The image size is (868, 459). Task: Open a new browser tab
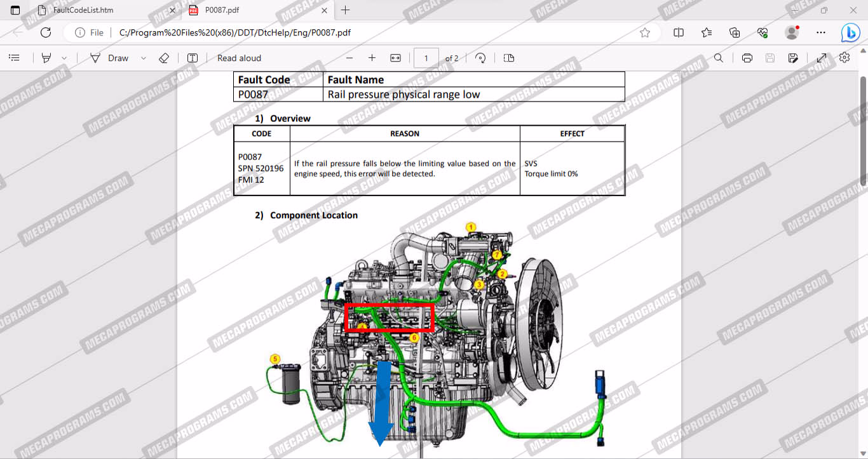[346, 10]
